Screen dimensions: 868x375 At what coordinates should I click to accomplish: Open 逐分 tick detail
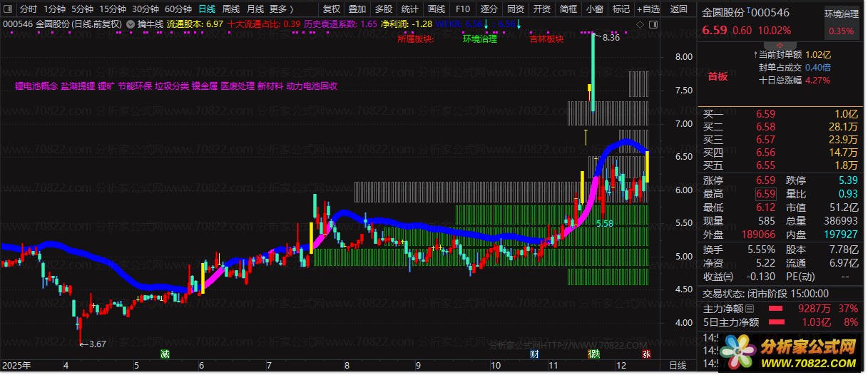coord(489,9)
